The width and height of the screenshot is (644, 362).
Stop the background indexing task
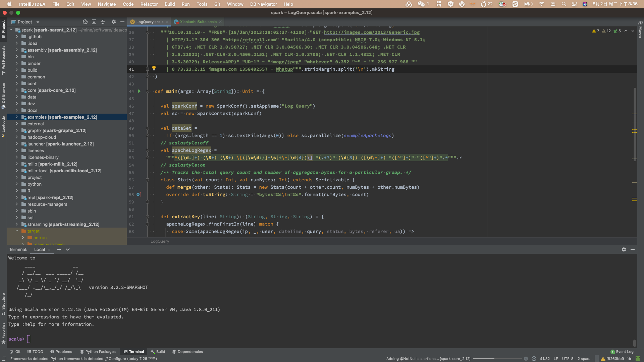[526, 359]
